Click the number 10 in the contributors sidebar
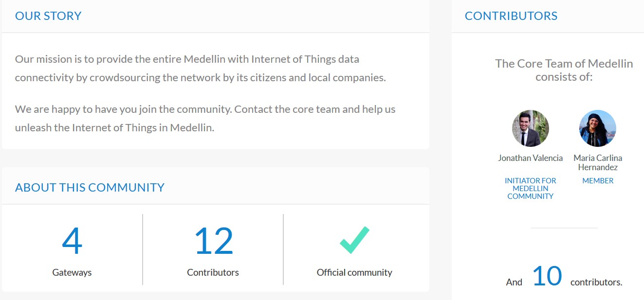This screenshot has height=300, width=644. pos(547,276)
